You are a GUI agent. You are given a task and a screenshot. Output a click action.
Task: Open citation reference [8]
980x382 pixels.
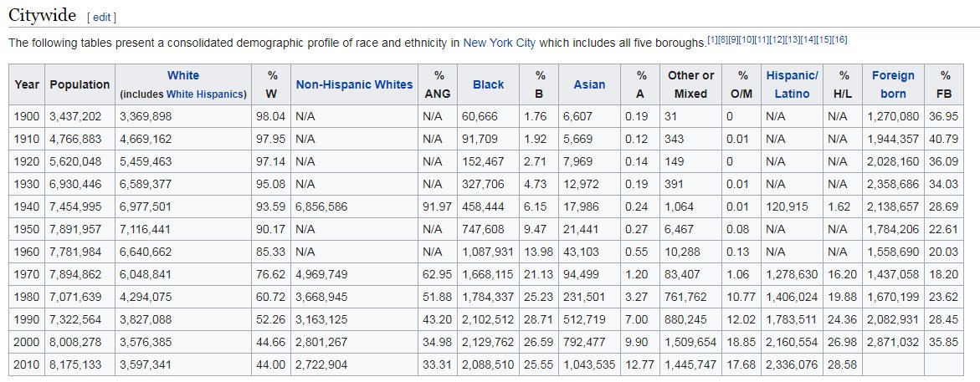pyautogui.click(x=721, y=40)
